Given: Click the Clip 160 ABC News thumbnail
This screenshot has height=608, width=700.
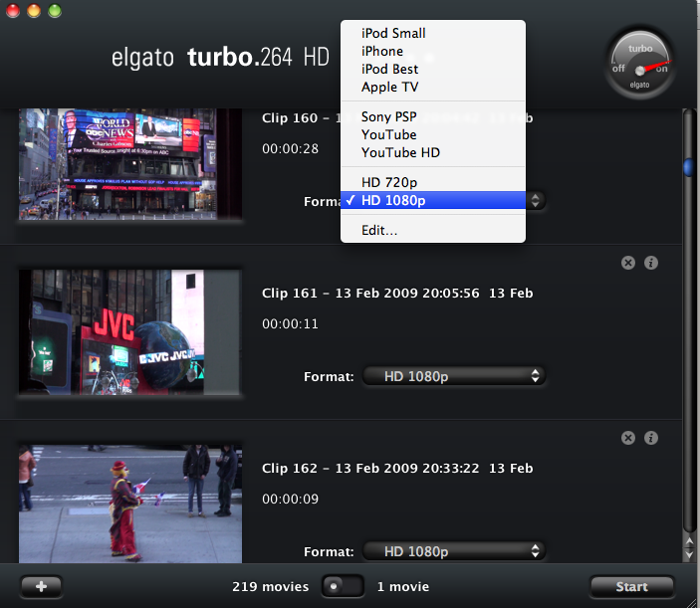Looking at the screenshot, I should coord(130,164).
